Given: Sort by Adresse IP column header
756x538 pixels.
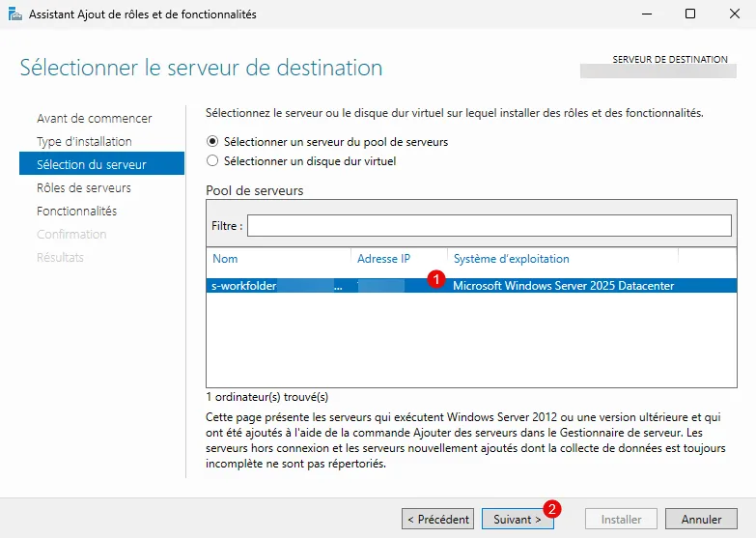Looking at the screenshot, I should click(x=383, y=259).
